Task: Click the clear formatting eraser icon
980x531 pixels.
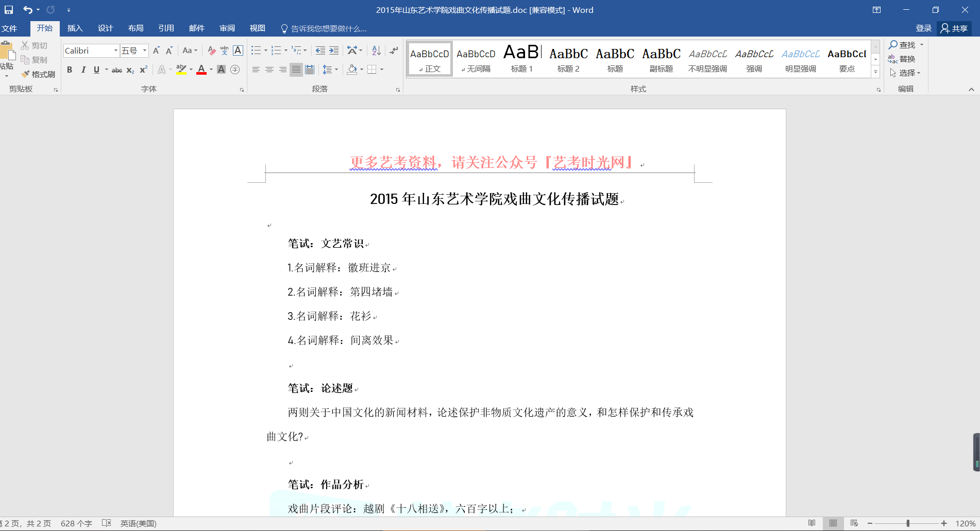Action: [211, 50]
